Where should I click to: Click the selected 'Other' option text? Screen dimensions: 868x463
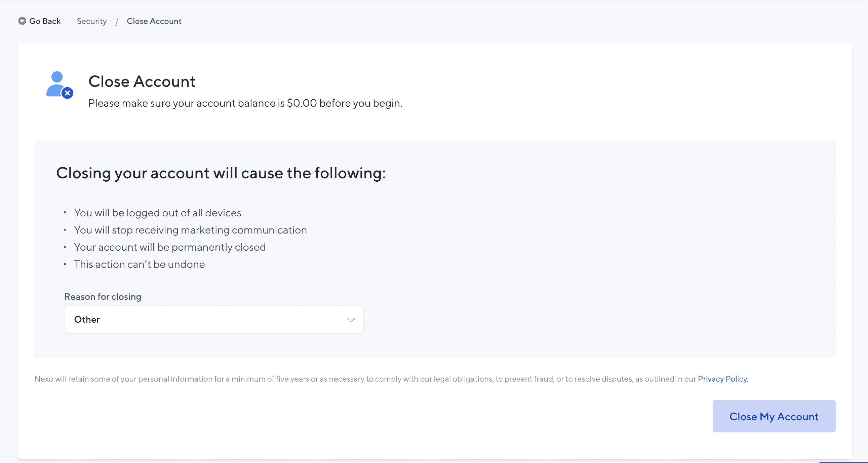pos(87,320)
